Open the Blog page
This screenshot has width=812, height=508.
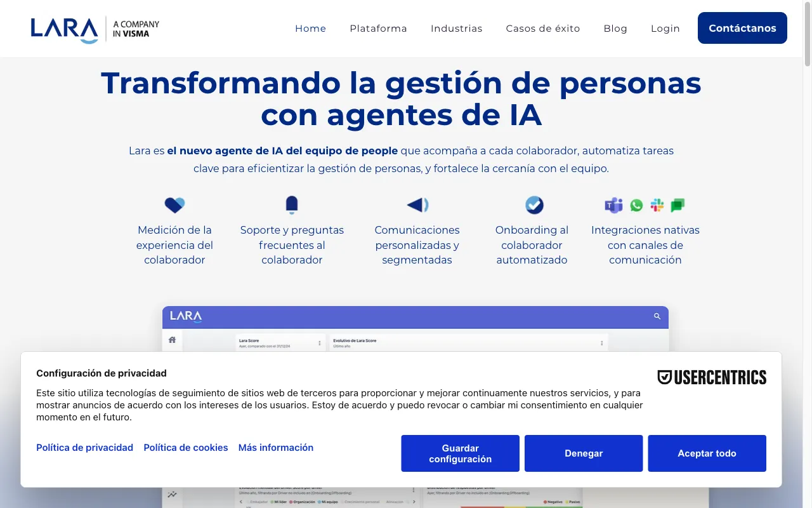(615, 29)
